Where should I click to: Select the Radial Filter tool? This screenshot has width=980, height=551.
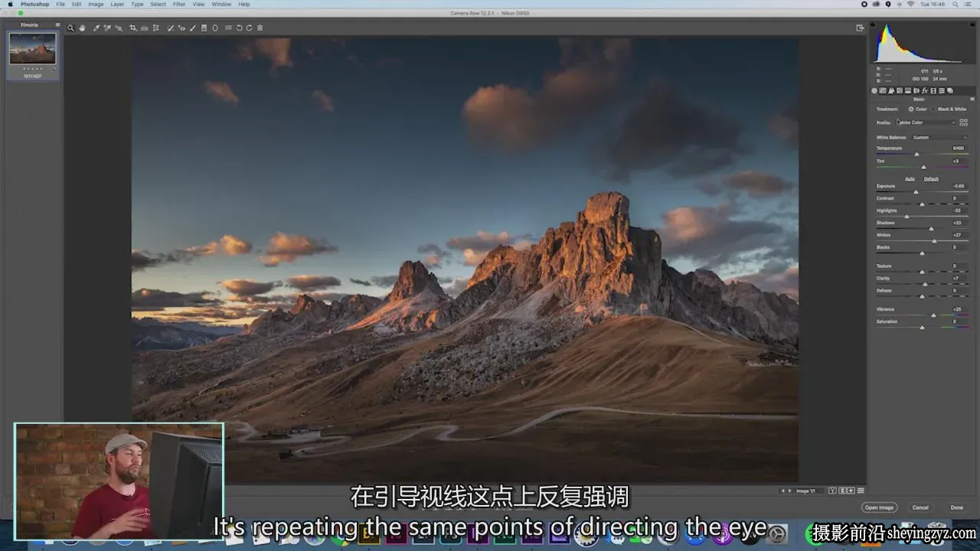point(214,28)
